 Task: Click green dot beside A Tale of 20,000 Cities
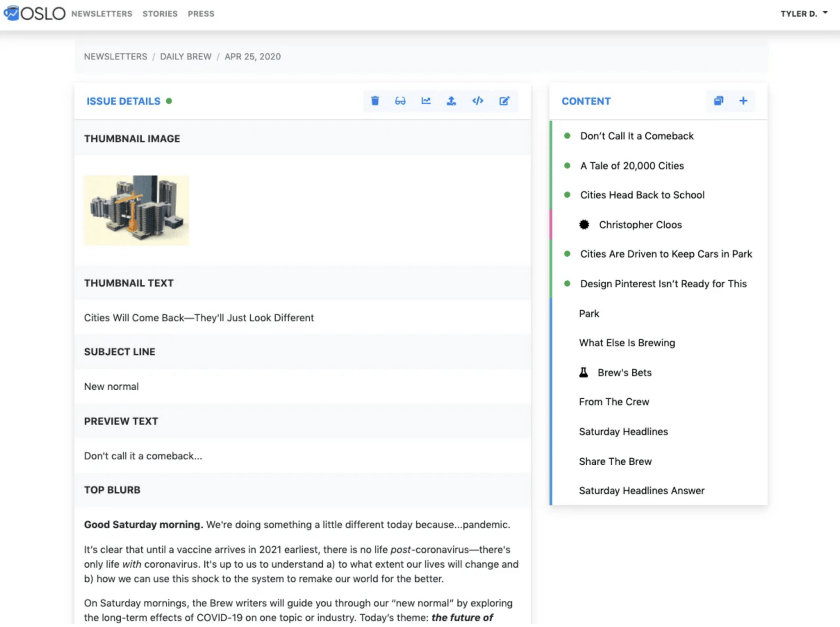(x=567, y=166)
